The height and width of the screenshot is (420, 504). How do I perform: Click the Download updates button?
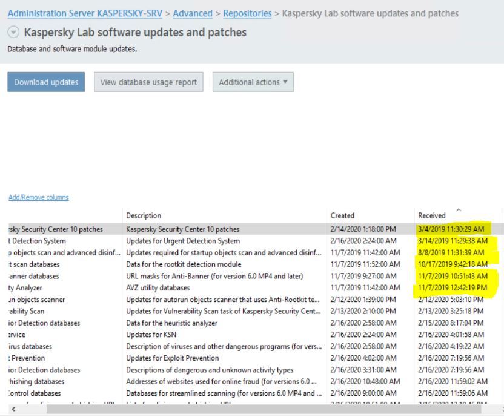tap(46, 82)
